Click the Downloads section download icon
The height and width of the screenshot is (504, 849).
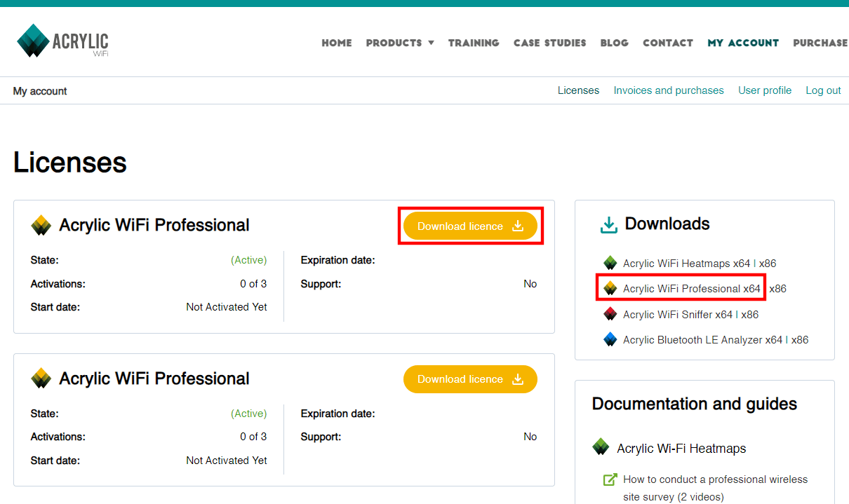608,224
